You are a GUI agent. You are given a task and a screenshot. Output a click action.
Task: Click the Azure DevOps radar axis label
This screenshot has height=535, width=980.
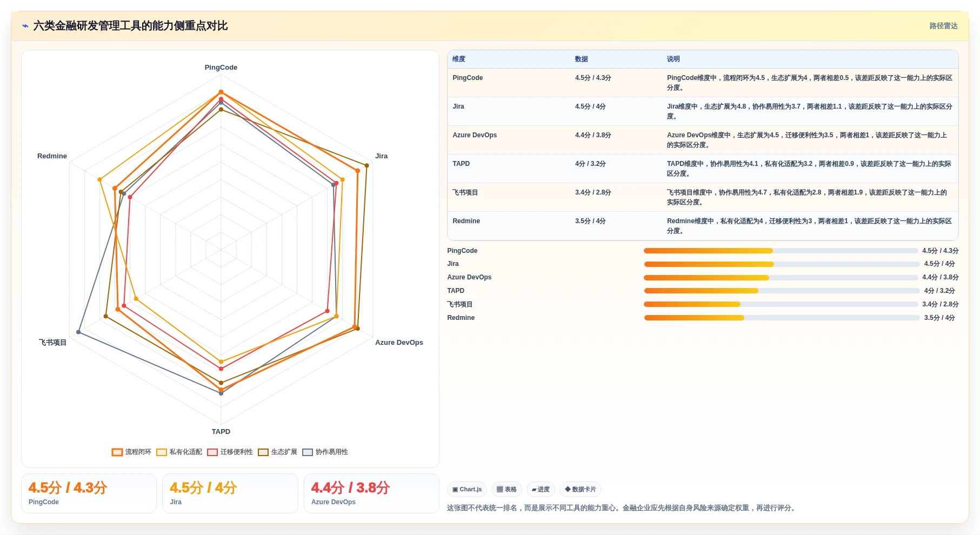[399, 343]
